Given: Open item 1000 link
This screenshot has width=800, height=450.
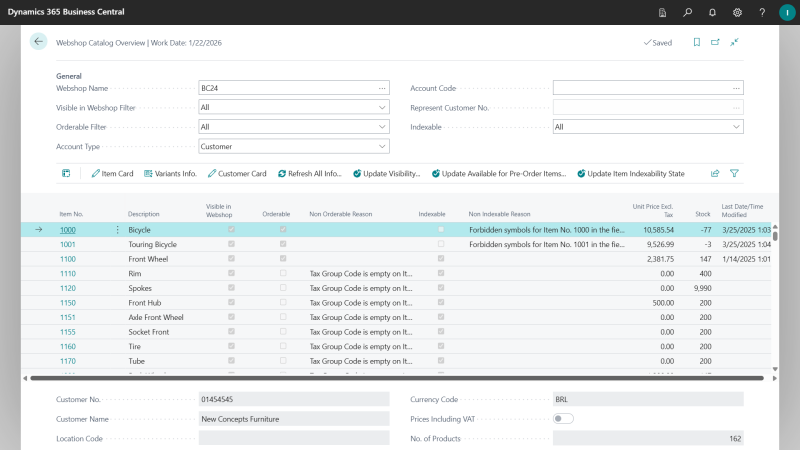Looking at the screenshot, I should [x=67, y=230].
